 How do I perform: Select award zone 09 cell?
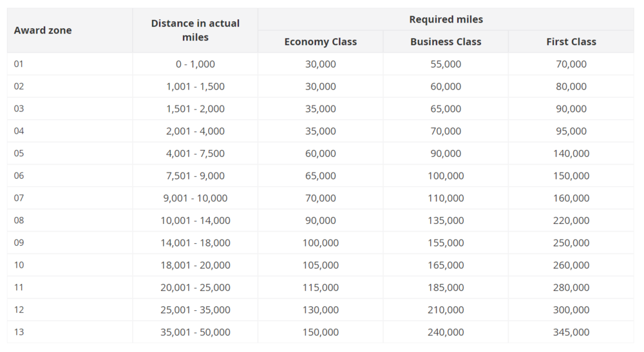pos(19,243)
